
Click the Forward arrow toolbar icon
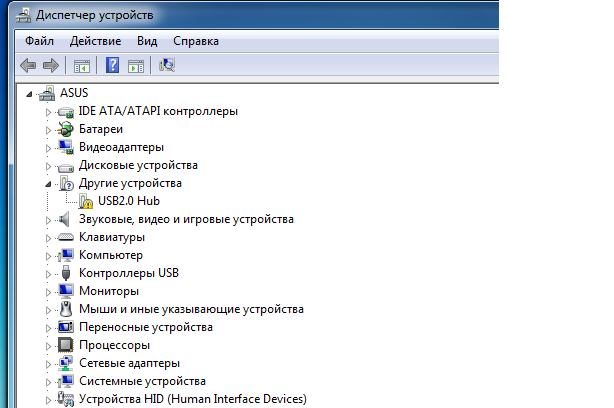click(51, 65)
